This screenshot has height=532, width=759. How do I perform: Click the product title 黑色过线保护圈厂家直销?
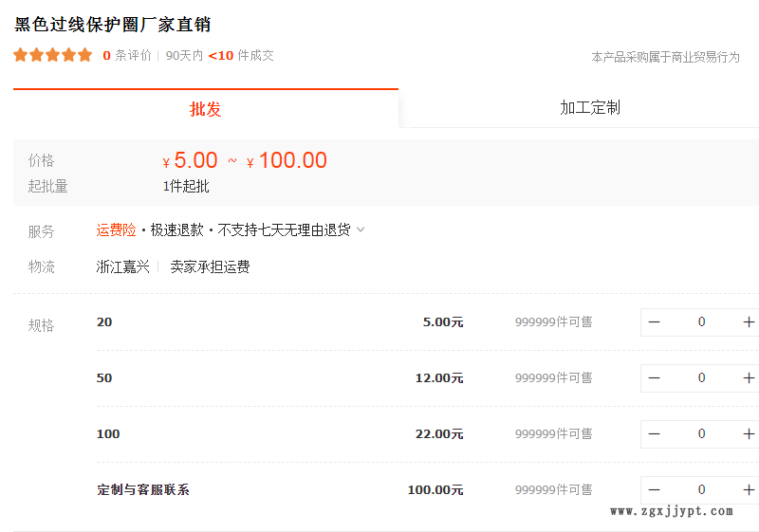113,25
